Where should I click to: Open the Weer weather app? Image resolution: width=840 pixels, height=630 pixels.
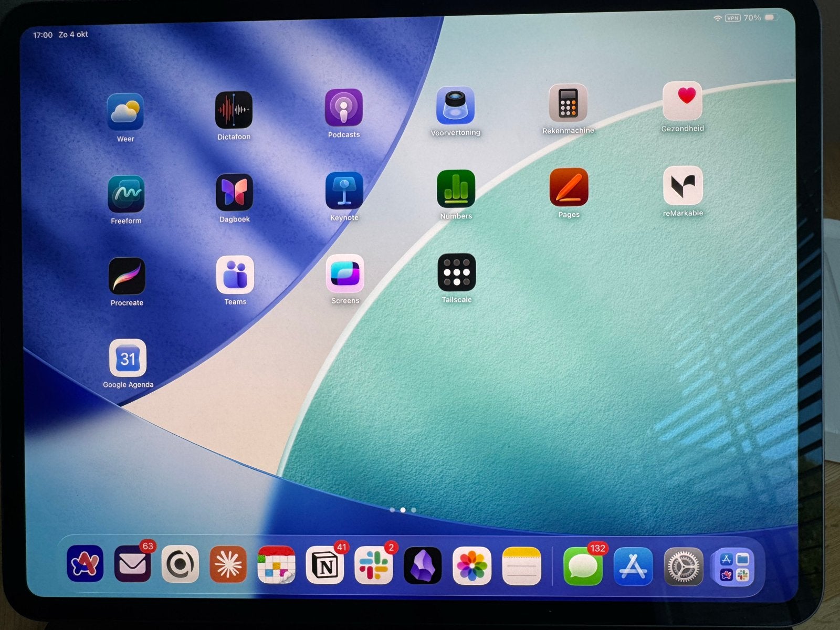coord(125,112)
